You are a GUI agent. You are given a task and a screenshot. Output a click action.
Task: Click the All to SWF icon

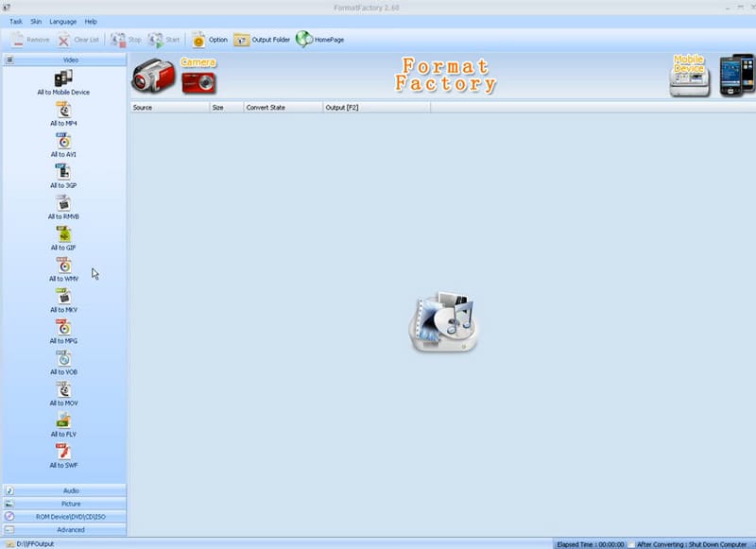pyautogui.click(x=63, y=452)
